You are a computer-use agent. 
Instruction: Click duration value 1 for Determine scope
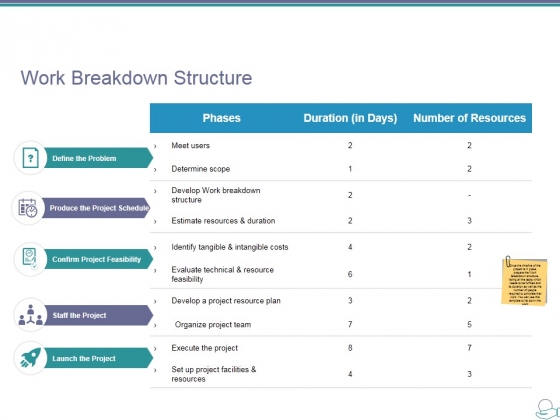click(350, 169)
